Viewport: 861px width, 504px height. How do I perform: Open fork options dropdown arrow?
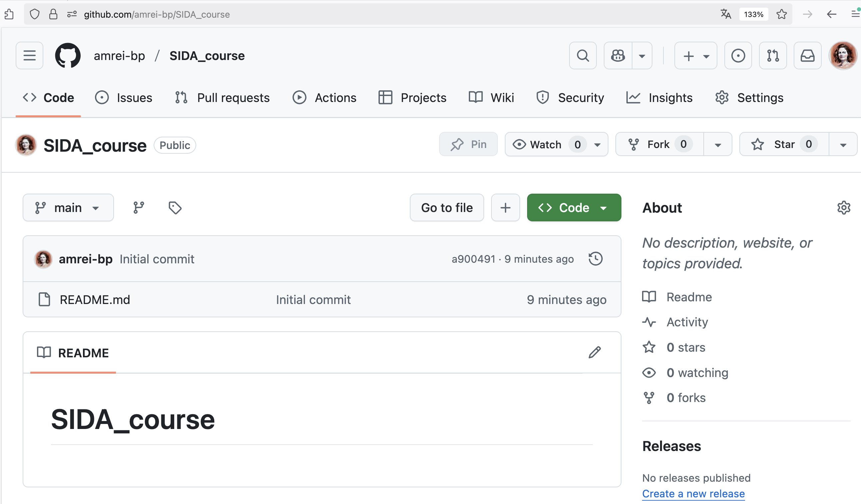point(718,144)
